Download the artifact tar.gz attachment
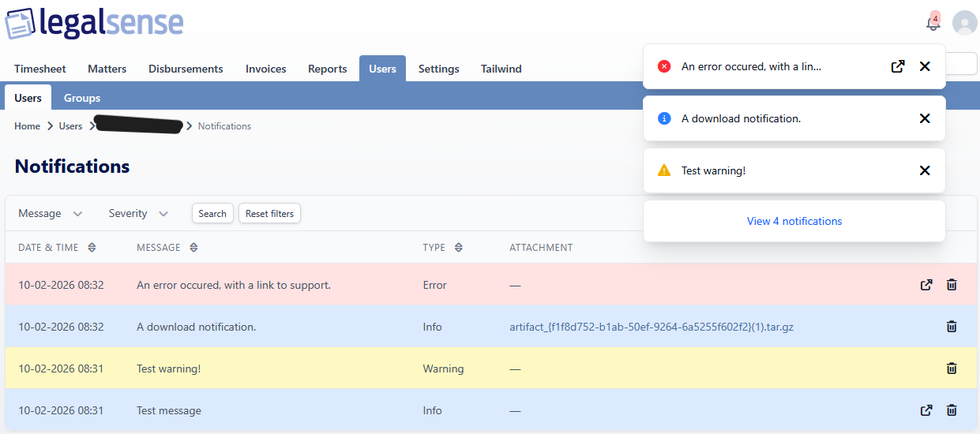Screen dimensions: 980x434 pyautogui.click(x=651, y=327)
